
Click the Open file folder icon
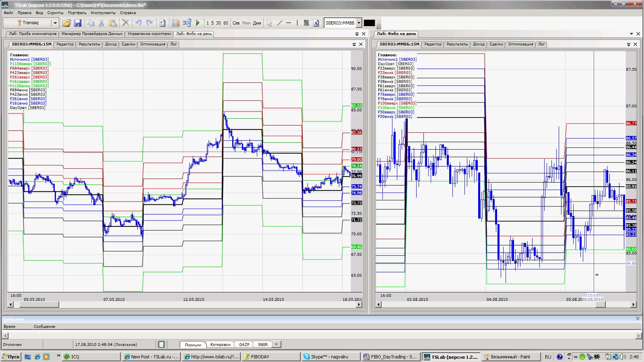click(66, 23)
